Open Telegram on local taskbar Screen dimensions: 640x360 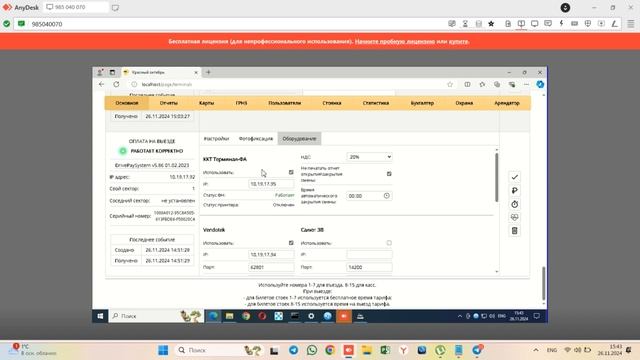click(x=293, y=350)
